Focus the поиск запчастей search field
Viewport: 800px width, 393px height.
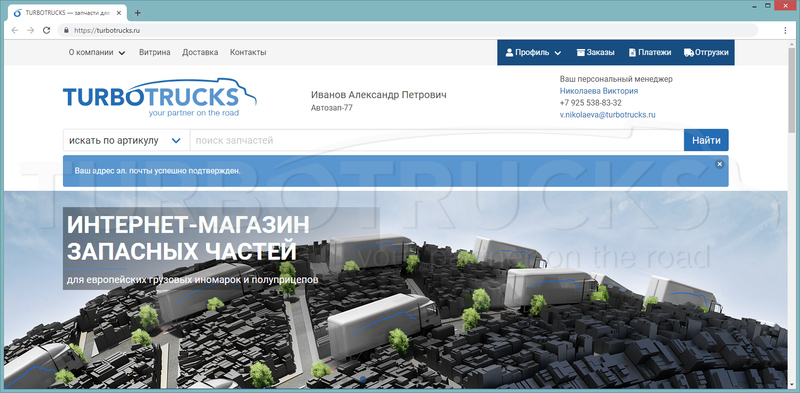(x=437, y=140)
